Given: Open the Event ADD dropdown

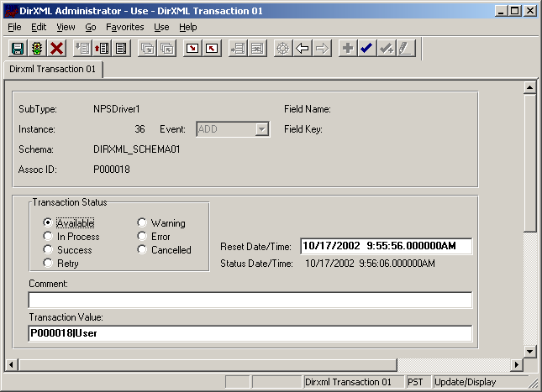Looking at the screenshot, I should [262, 129].
